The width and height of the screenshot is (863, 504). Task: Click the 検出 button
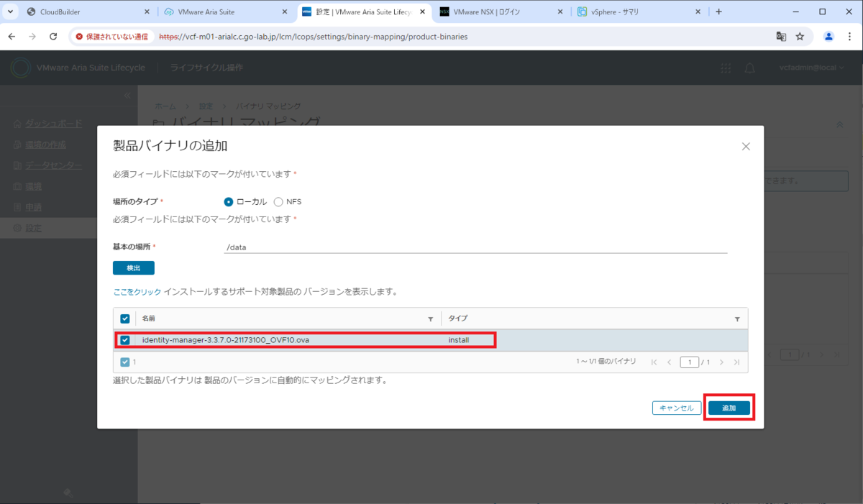coord(134,267)
